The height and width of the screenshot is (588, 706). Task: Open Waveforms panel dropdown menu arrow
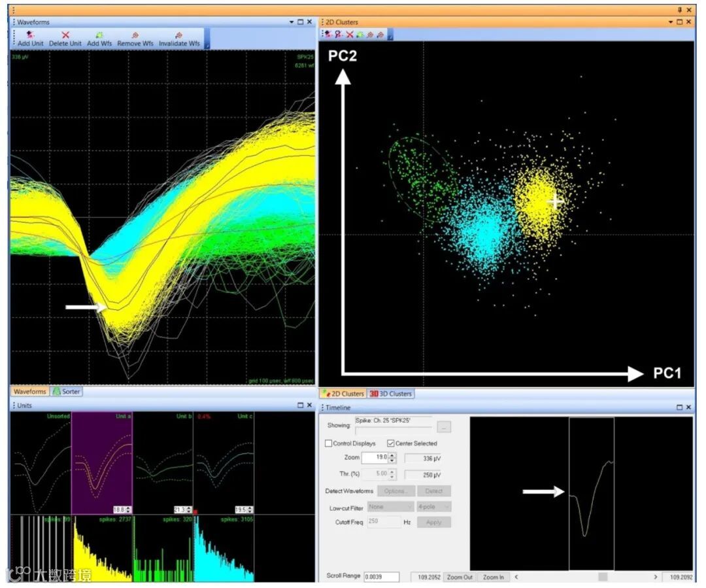coord(292,22)
